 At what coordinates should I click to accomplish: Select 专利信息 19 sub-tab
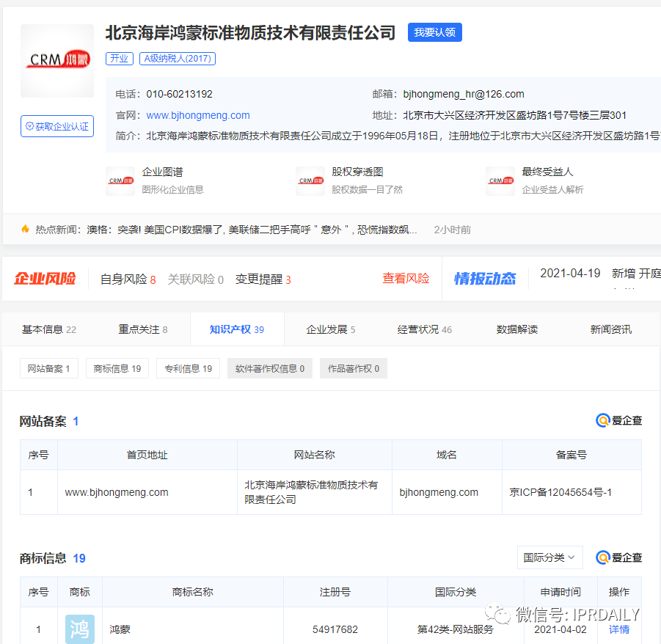188,369
